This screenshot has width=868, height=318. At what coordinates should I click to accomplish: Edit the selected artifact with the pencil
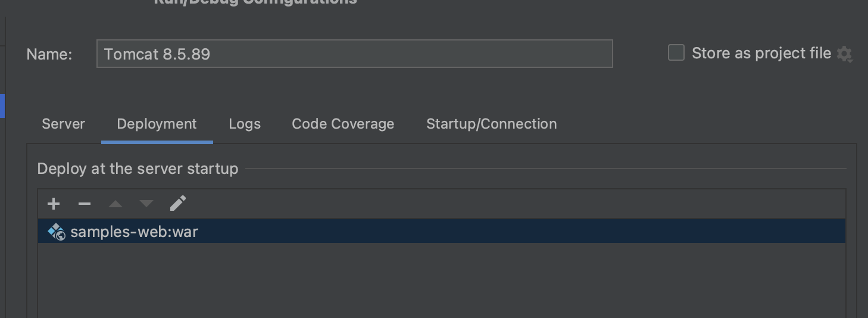(177, 204)
